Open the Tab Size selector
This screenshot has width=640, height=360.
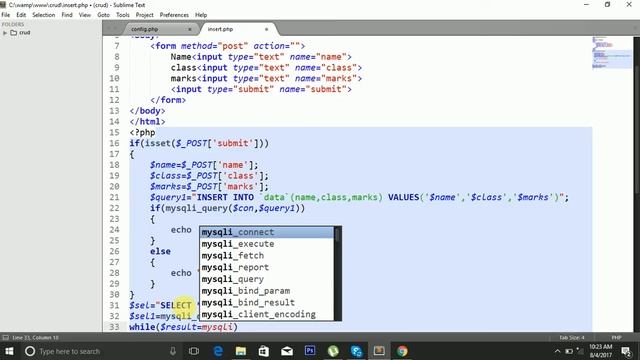click(x=572, y=338)
